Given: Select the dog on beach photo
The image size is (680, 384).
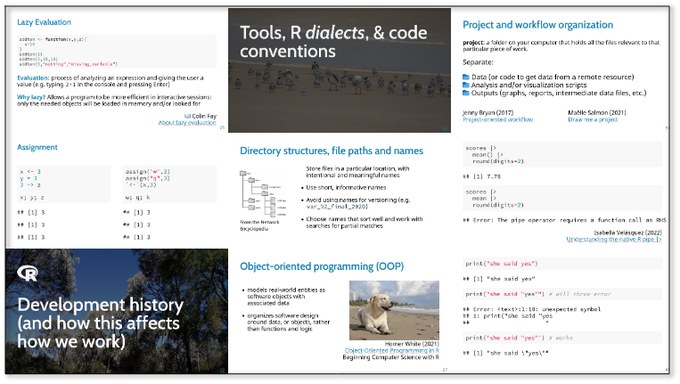Looking at the screenshot, I should pyautogui.click(x=394, y=310).
